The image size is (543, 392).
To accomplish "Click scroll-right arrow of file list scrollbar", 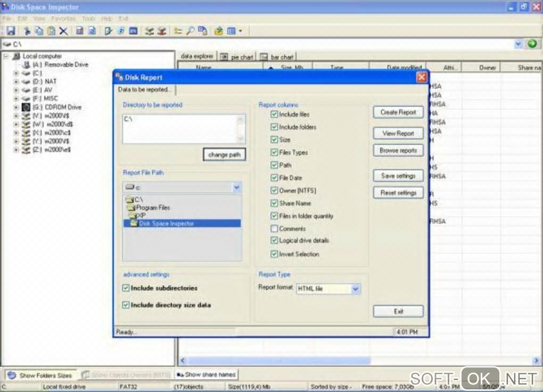I will click(536, 361).
